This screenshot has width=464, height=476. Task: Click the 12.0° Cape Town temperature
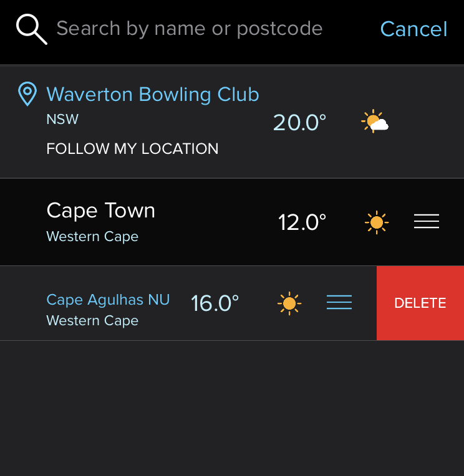tap(302, 222)
